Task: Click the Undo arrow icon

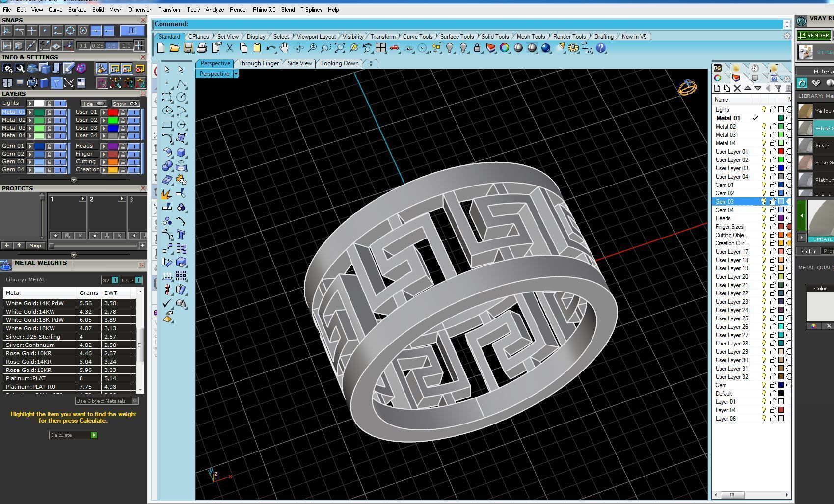Action: [x=270, y=48]
